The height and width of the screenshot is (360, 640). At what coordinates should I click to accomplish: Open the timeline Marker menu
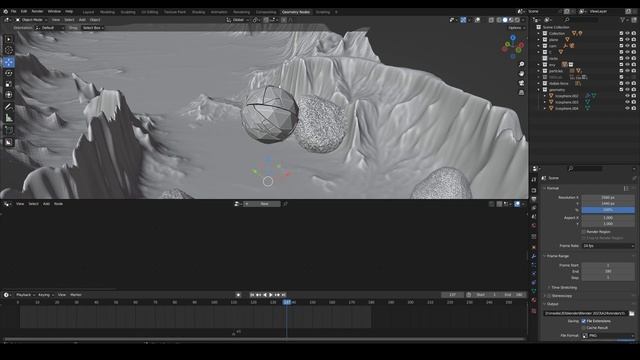[76, 295]
